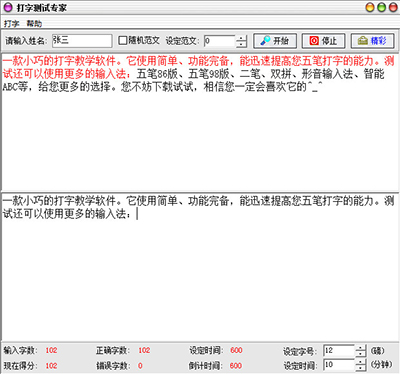Decrease 设定时间 minutes with the down arrow

tap(361, 368)
